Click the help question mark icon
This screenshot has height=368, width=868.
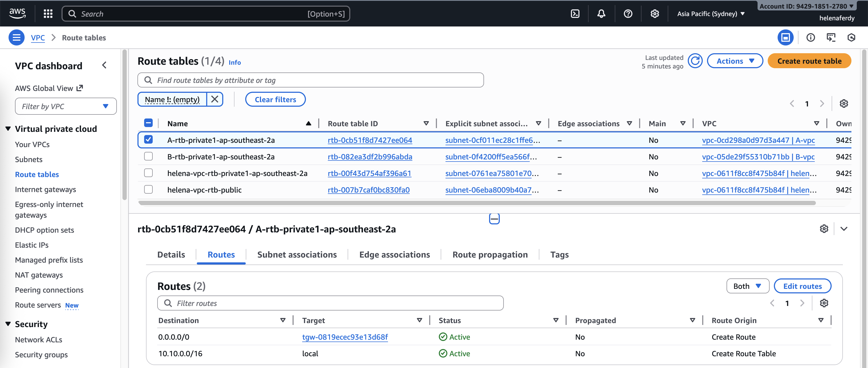coord(628,14)
